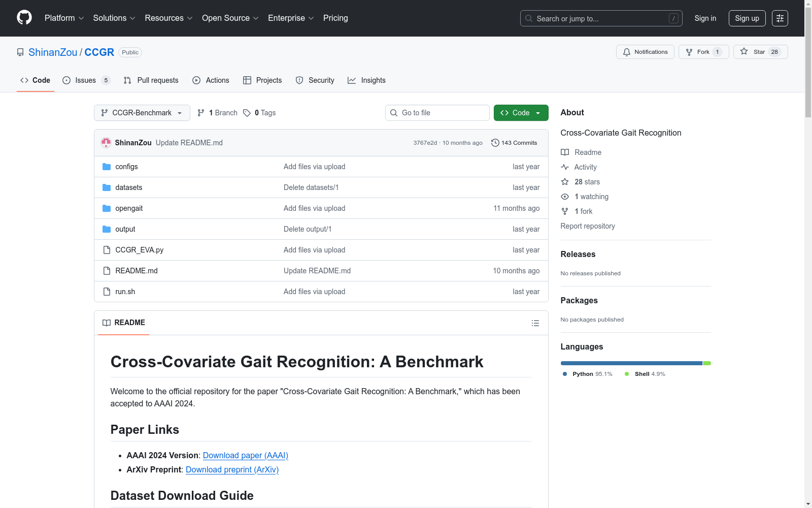Switch to the Issues tab
Viewport: 812px width, 508px height.
coord(86,80)
